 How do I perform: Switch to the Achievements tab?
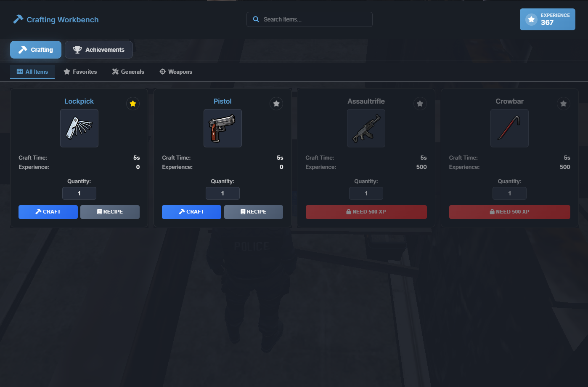pos(98,49)
